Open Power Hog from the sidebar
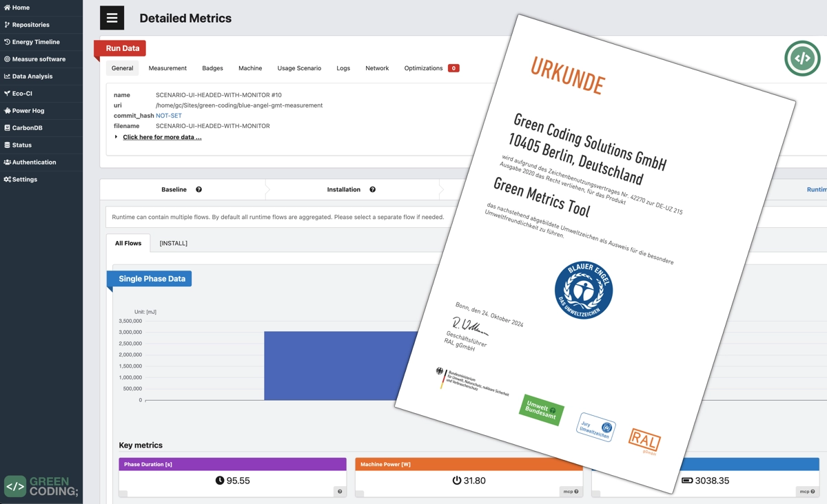Image resolution: width=827 pixels, height=504 pixels. click(x=24, y=111)
